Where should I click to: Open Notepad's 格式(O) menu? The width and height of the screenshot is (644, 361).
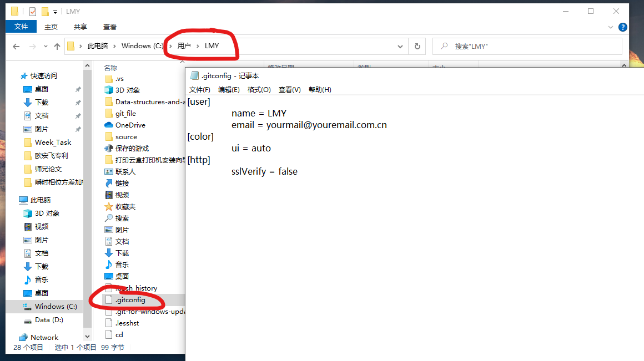[x=259, y=89]
